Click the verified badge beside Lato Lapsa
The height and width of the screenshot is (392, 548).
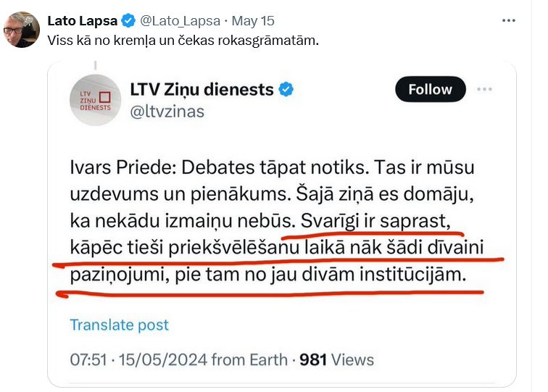click(128, 20)
